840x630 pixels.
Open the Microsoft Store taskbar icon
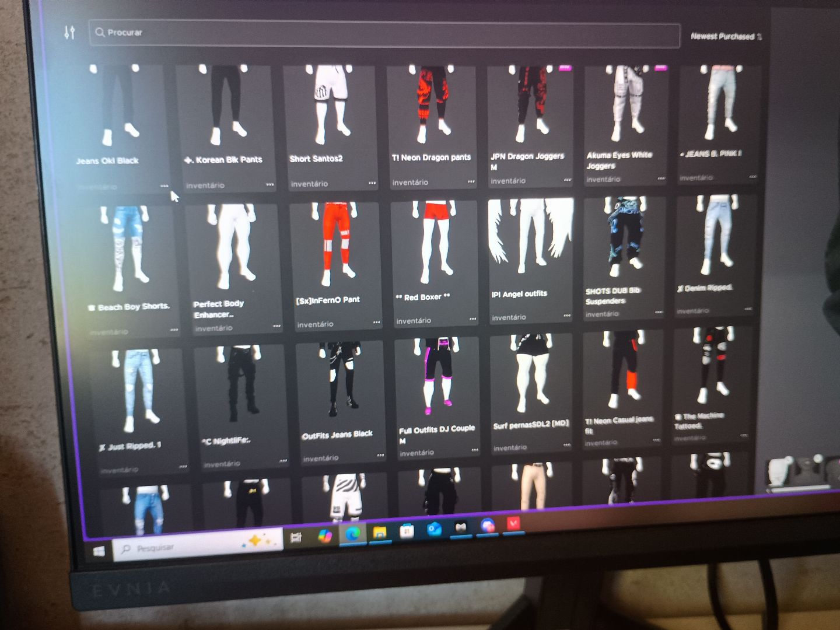click(407, 531)
